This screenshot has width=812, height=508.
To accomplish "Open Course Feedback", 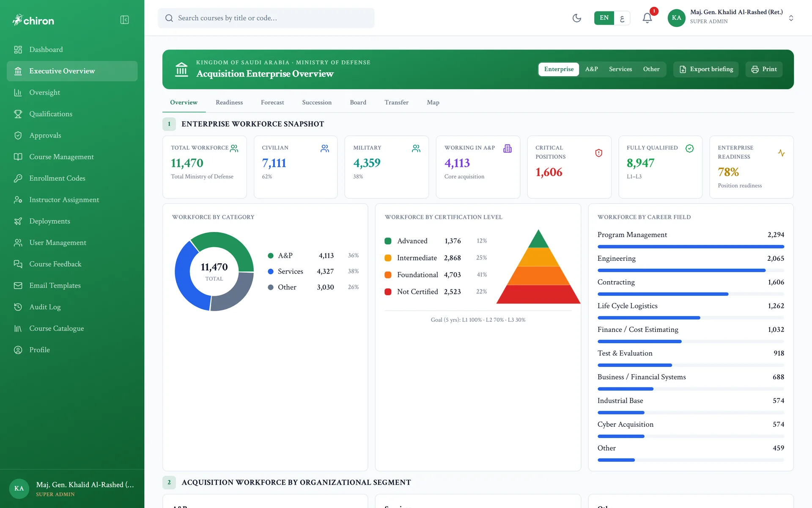I will click(x=72, y=264).
